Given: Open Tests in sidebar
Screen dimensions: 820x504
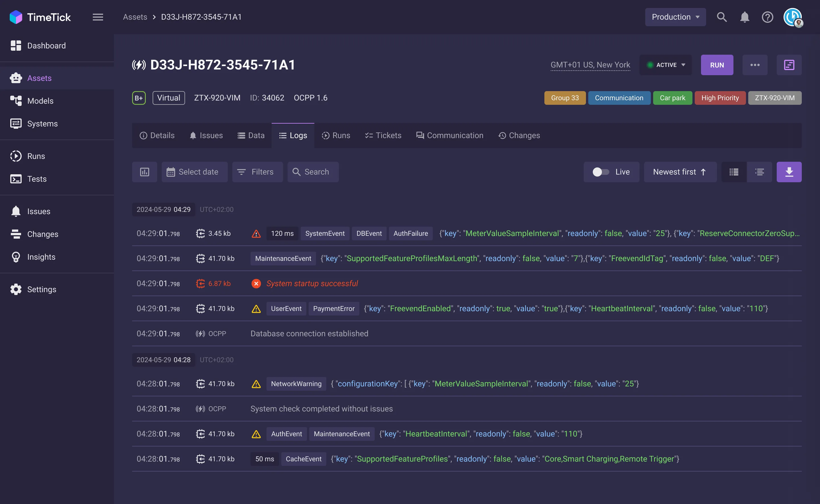Looking at the screenshot, I should [57, 179].
